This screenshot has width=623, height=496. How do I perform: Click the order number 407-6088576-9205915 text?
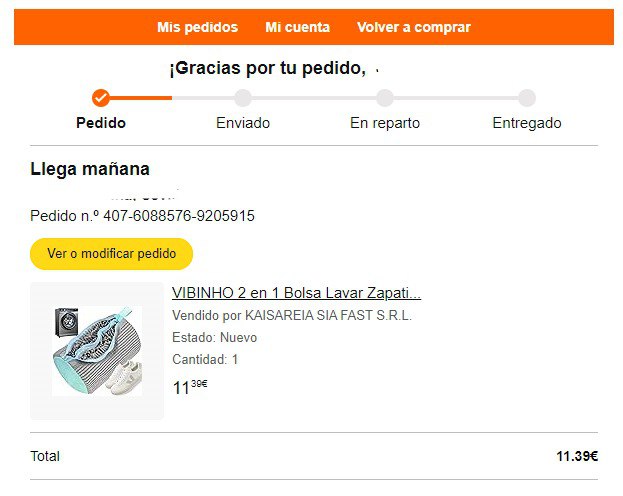[179, 216]
